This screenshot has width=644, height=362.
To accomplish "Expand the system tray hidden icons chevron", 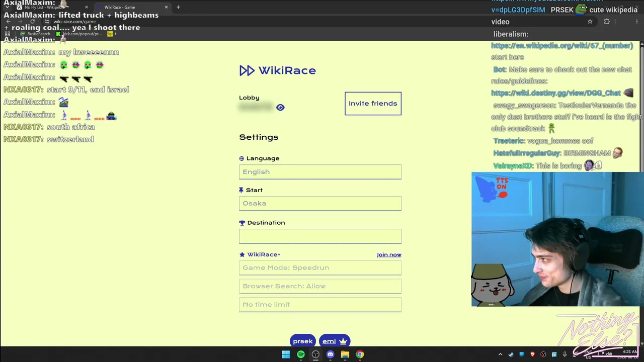I will pyautogui.click(x=500, y=354).
